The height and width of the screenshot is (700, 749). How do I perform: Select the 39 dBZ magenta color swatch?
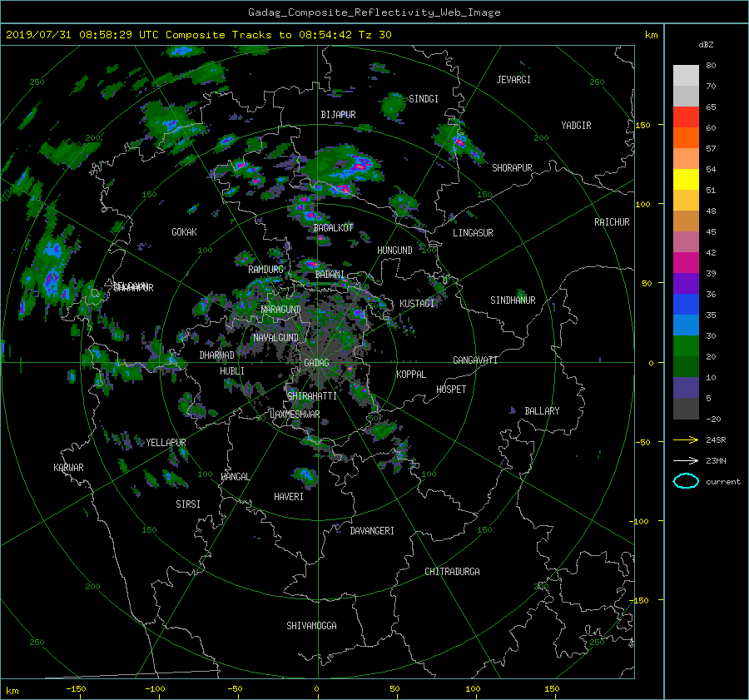(686, 262)
